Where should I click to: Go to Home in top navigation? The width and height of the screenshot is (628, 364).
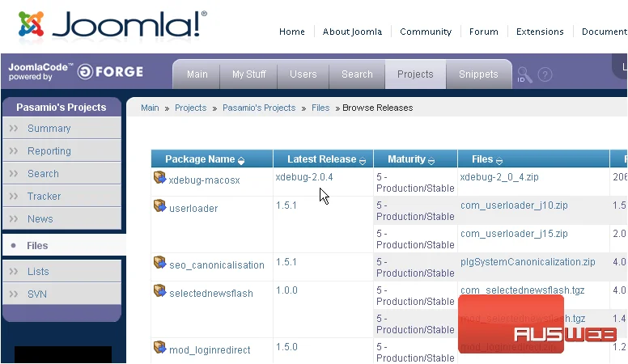[292, 32]
